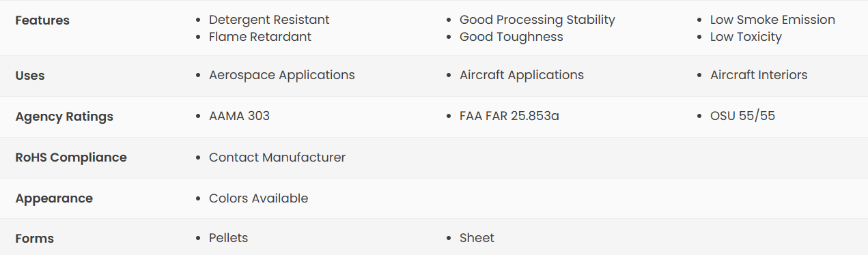The image size is (868, 255).
Task: Click the Forms row heading
Action: 34,239
